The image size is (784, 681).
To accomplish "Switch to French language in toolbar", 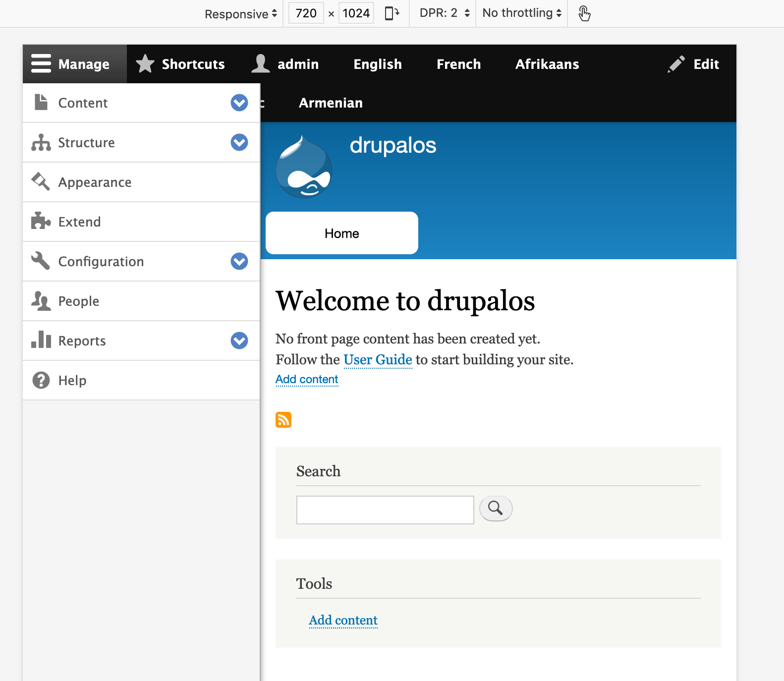I will (x=459, y=64).
